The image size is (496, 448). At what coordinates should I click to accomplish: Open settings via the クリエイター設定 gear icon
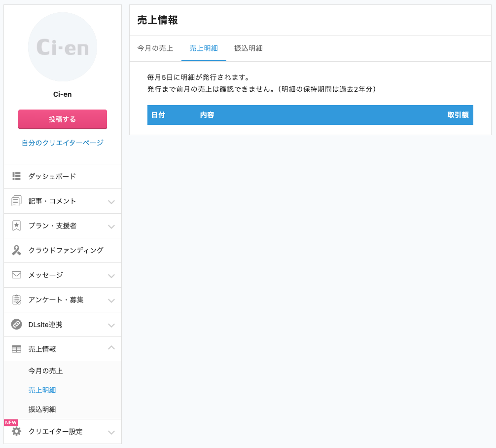[x=16, y=431]
